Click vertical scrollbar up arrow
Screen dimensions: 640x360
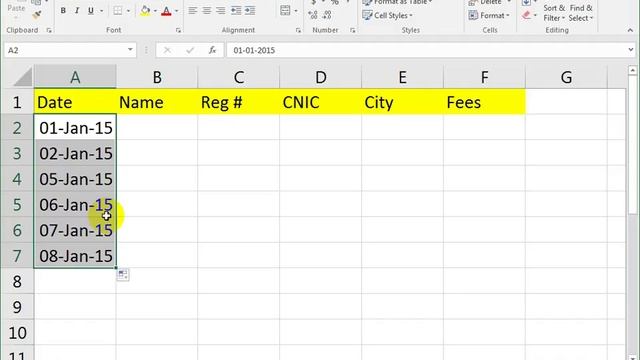pyautogui.click(x=633, y=70)
